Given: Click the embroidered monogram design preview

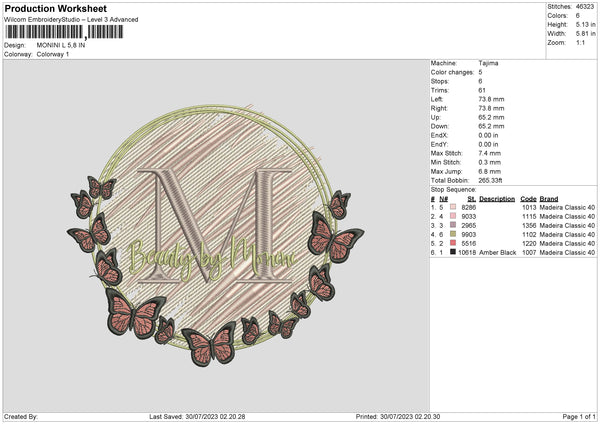Looking at the screenshot, I should point(215,235).
